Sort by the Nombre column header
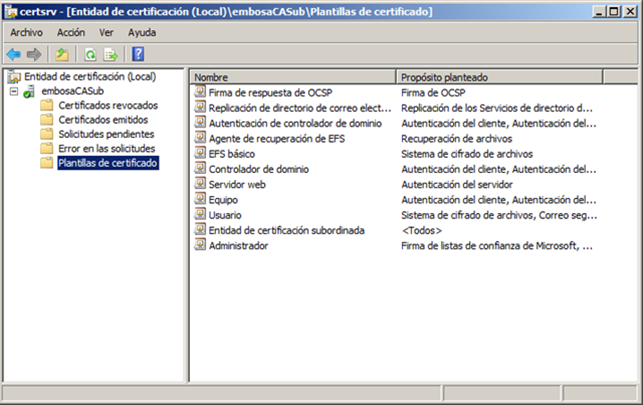643x405 pixels. [290, 76]
